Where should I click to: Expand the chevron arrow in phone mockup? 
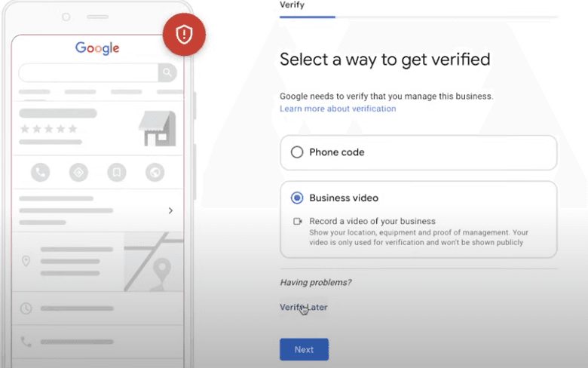(x=170, y=211)
